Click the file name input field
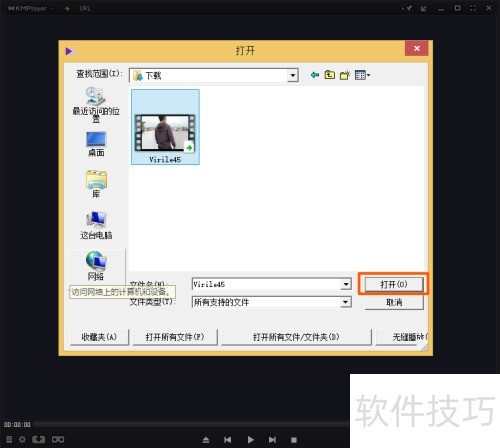500x448 pixels. (x=267, y=284)
